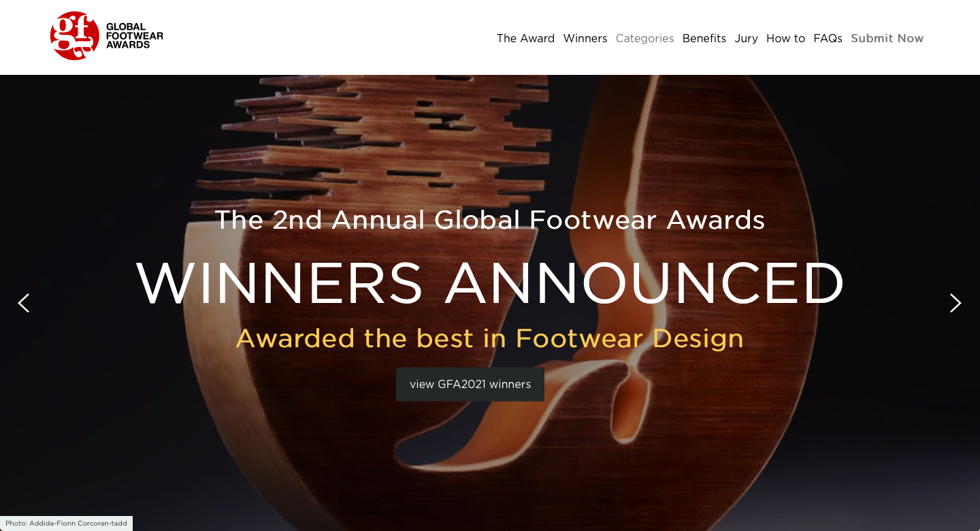Open the Winners page
Screen dimensions: 980x531
(585, 38)
